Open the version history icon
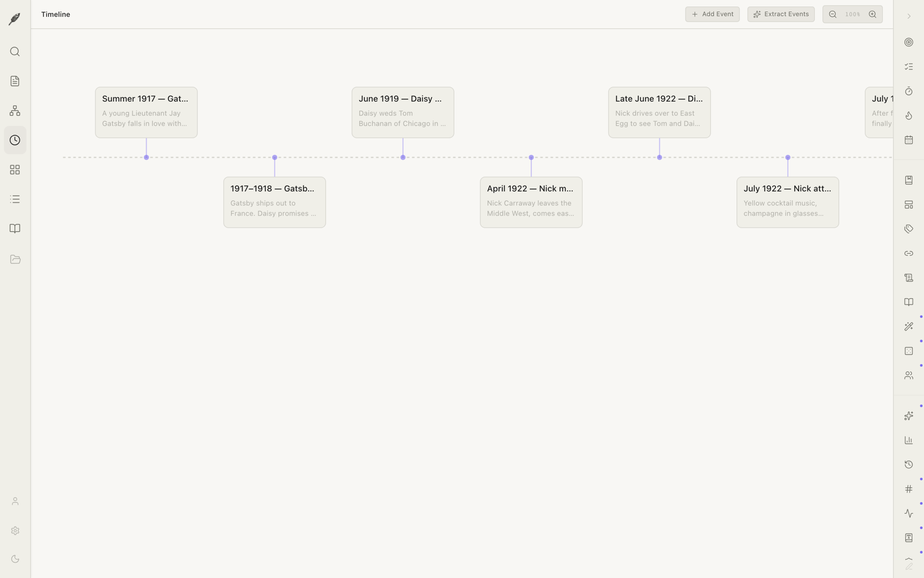This screenshot has height=578, width=924. coord(909,465)
